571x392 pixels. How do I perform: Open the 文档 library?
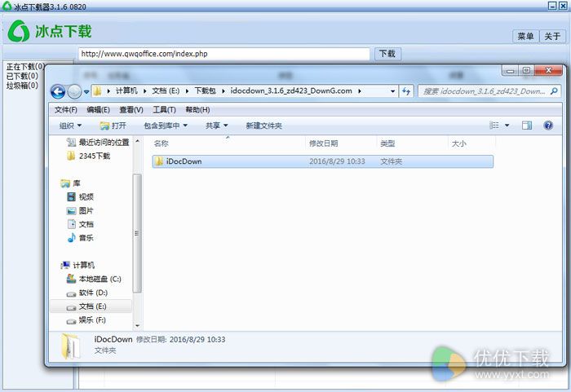81,224
